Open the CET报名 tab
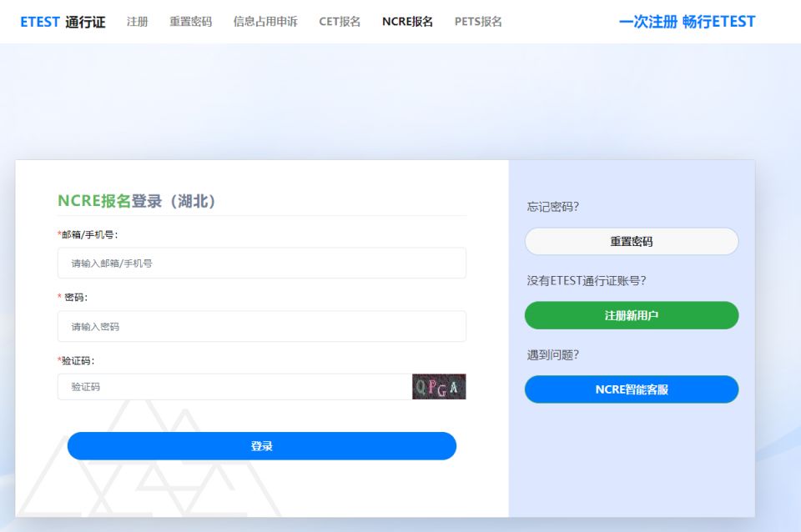Screen dimensions: 801x532 coord(340,22)
